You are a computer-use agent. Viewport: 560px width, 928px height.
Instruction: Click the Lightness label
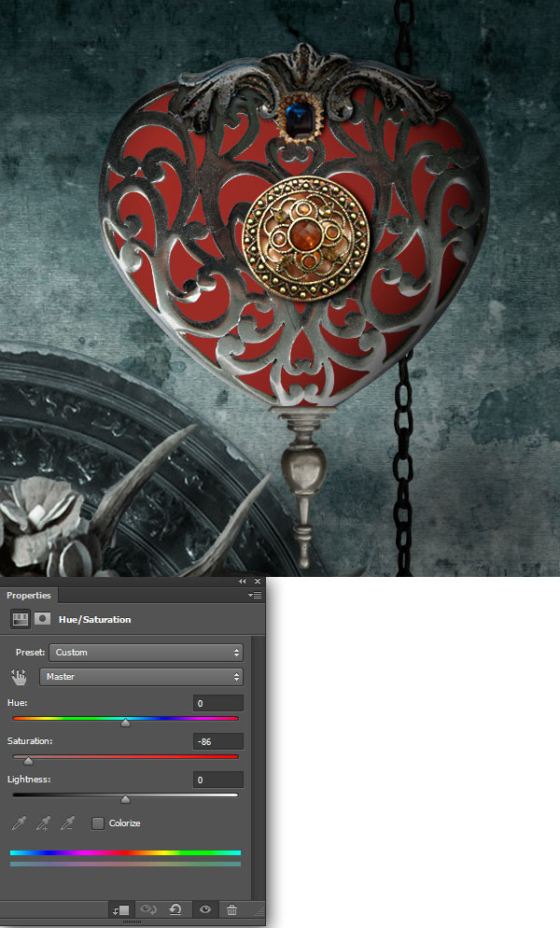click(x=29, y=780)
